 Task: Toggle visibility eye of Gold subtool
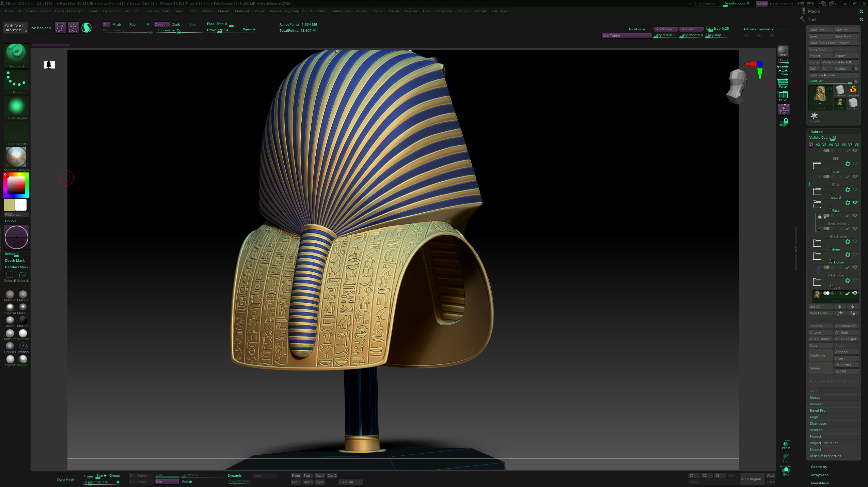coord(855,293)
